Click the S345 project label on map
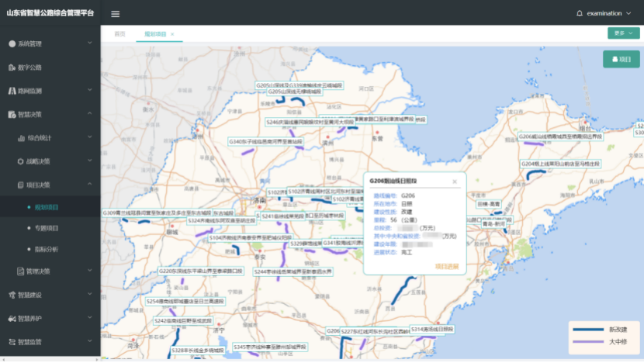The image size is (644, 363). (x=270, y=347)
